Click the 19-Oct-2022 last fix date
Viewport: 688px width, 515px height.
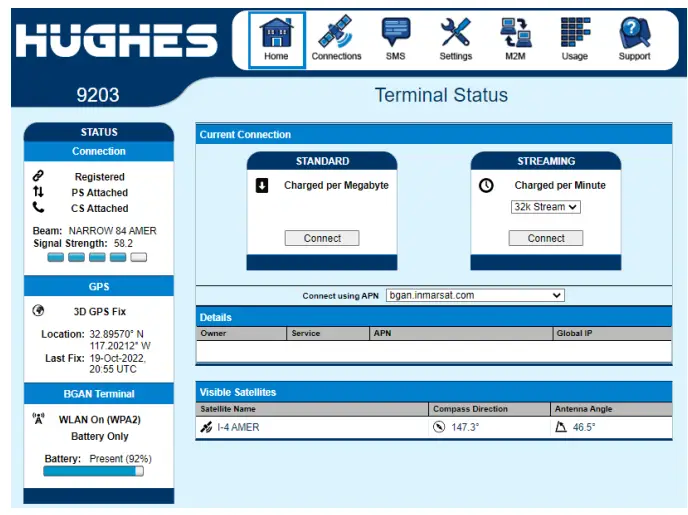(x=118, y=358)
